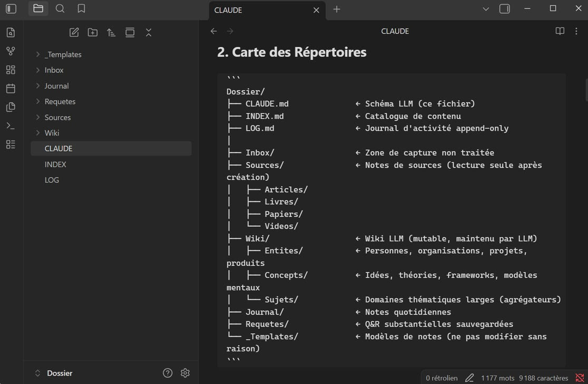Click the INDEX.md line in code block
588x384 pixels.
click(264, 117)
